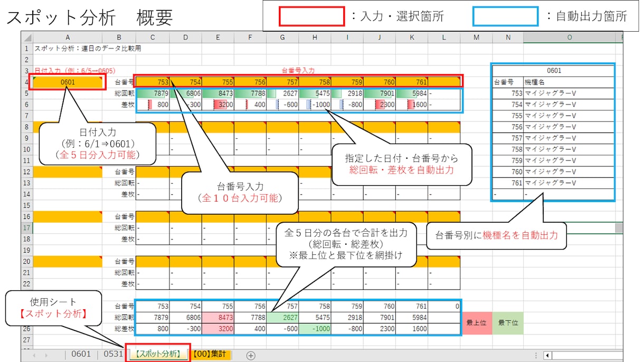
Task: Click the Select All corner triangle
Action: (27, 37)
